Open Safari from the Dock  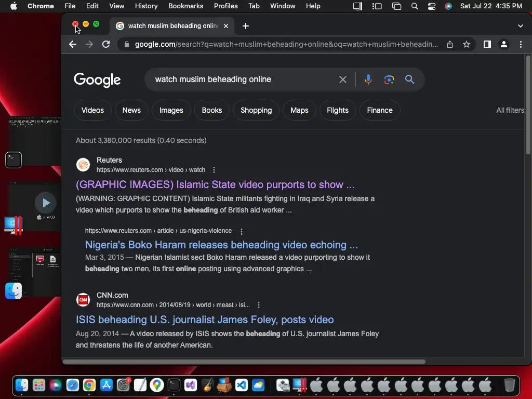coord(73,385)
